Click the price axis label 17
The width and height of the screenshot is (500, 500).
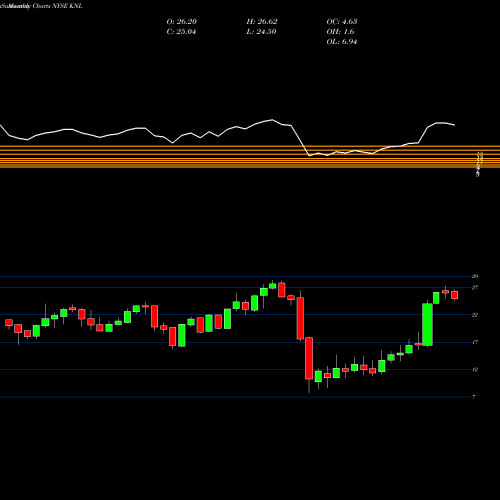475,342
